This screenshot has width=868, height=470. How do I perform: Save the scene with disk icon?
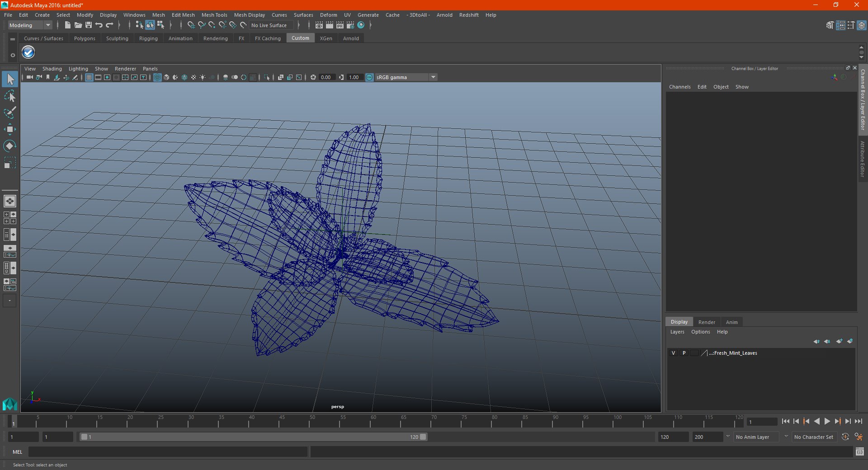click(x=88, y=25)
